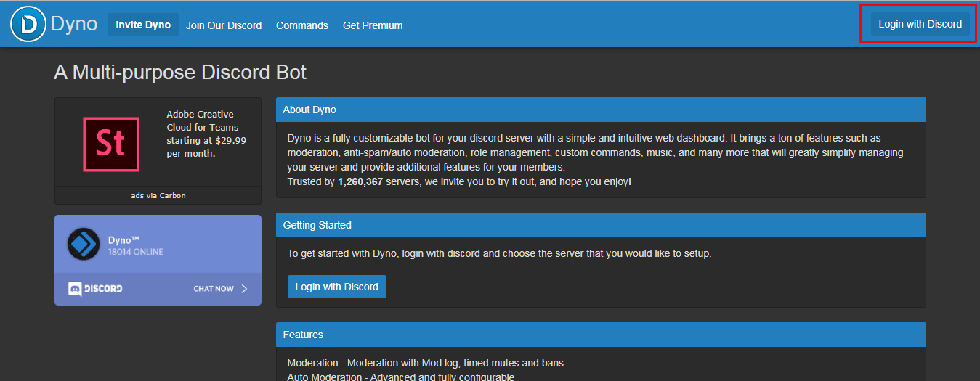Click 18014 ONLINE count text

136,252
